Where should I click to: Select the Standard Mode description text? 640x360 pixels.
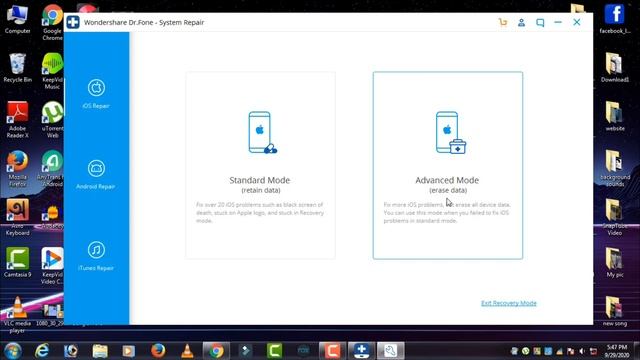click(260, 213)
